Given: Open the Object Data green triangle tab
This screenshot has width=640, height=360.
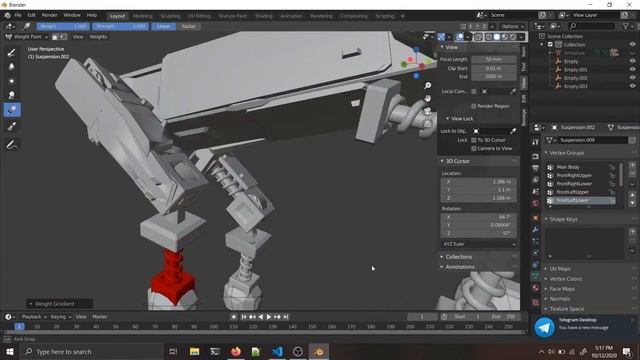Looking at the screenshot, I should tap(536, 276).
